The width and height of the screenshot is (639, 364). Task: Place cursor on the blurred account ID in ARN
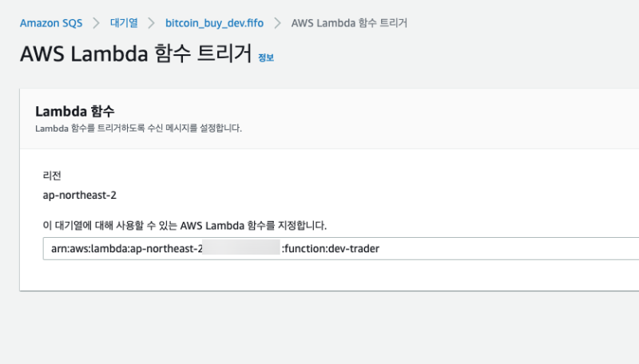pyautogui.click(x=240, y=248)
